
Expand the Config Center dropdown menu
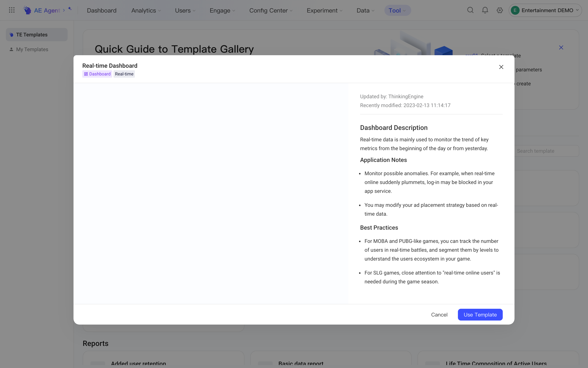click(x=271, y=10)
